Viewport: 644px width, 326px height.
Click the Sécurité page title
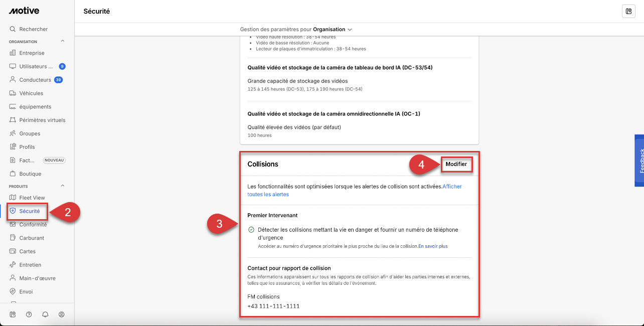(97, 11)
